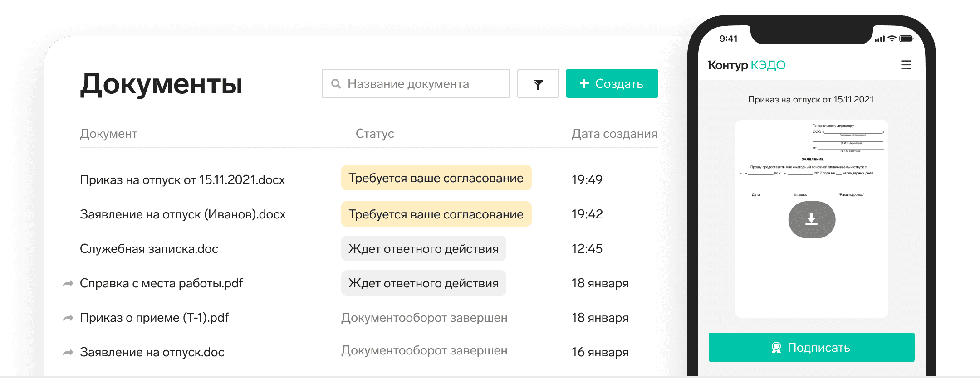Tap the download icon on document preview
Screen dimensions: 980x378
click(x=811, y=220)
